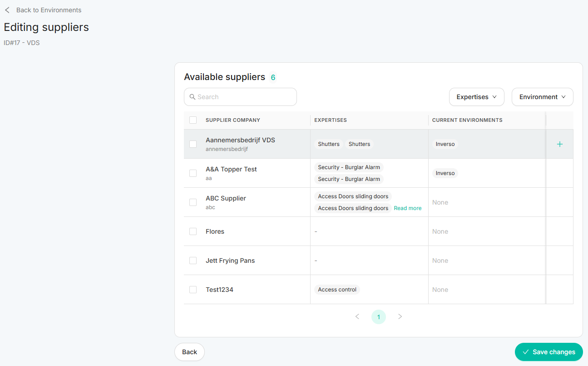This screenshot has width=588, height=366.
Task: Open the Expertises filter dropdown
Action: [x=476, y=97]
